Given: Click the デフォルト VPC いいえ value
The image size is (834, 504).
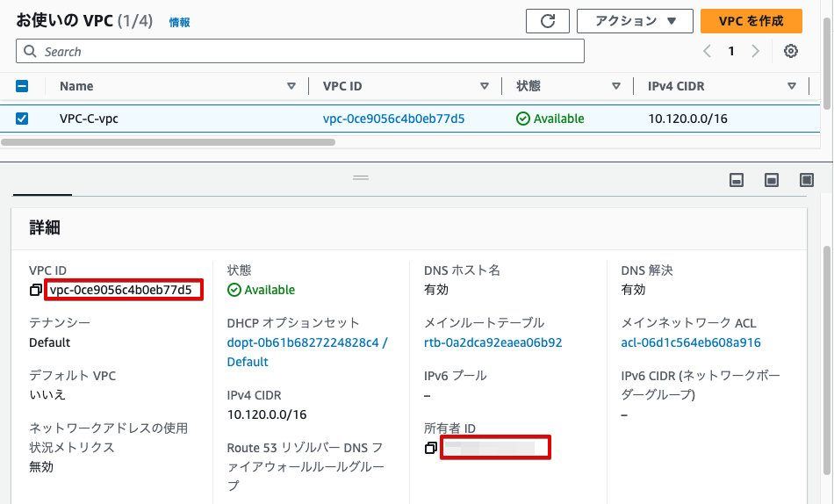Looking at the screenshot, I should click(47, 395).
